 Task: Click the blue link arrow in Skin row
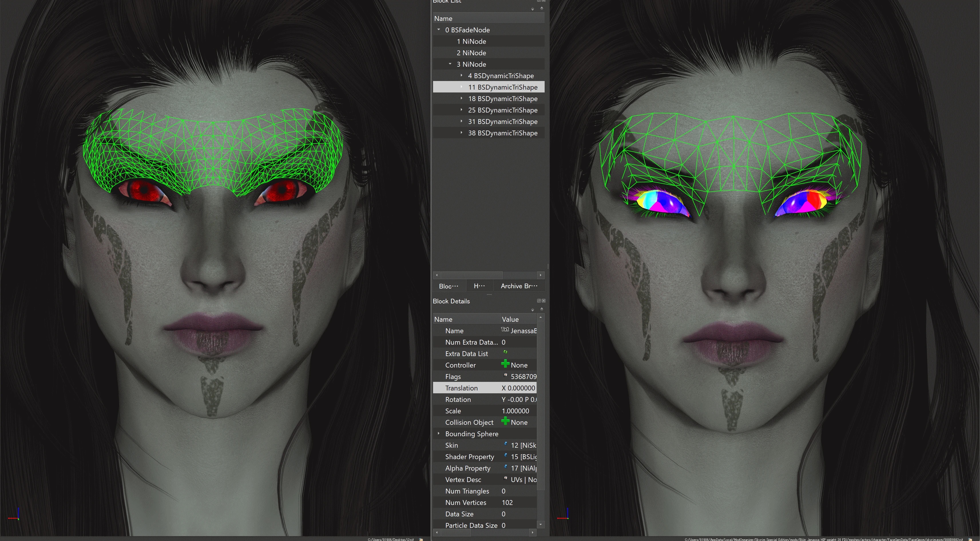pos(506,444)
